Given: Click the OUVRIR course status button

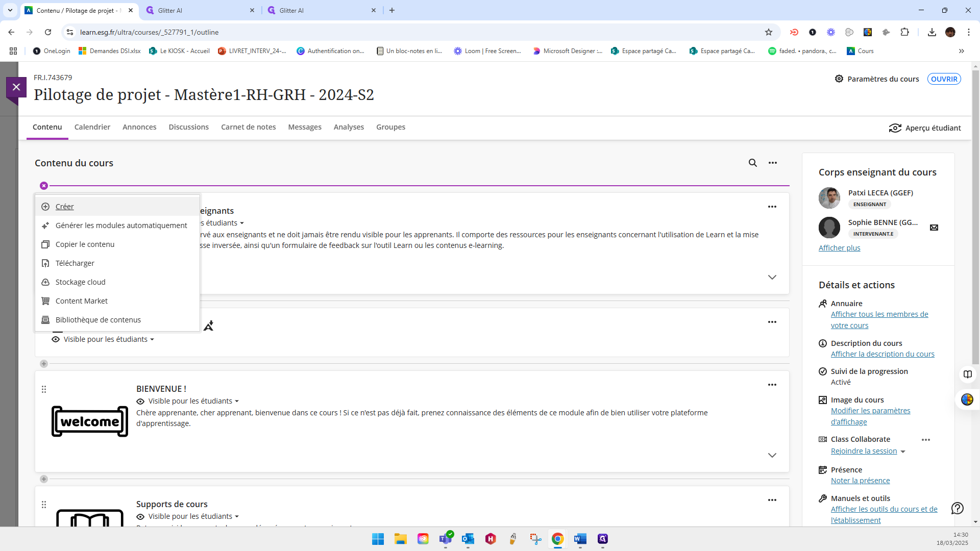Looking at the screenshot, I should [944, 79].
